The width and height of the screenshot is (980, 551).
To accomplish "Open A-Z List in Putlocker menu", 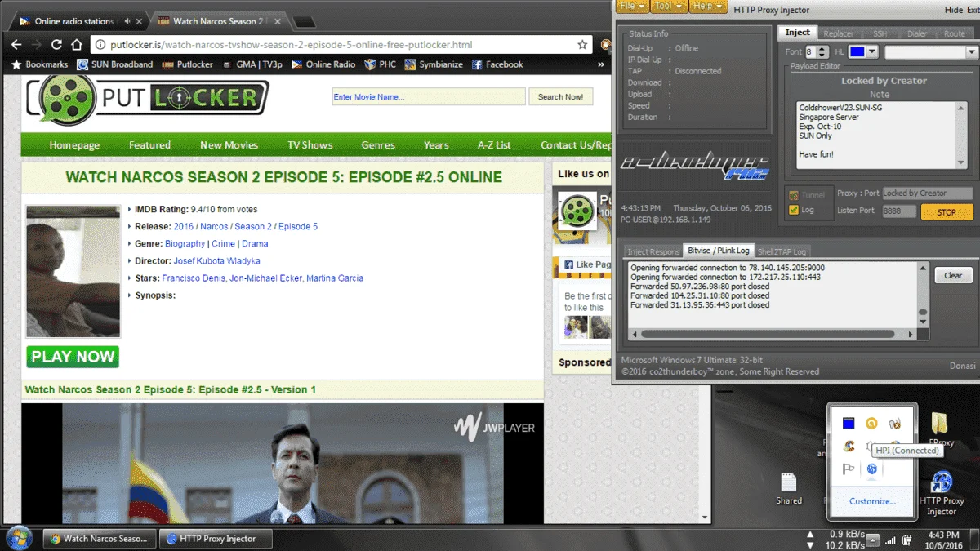I will click(494, 145).
